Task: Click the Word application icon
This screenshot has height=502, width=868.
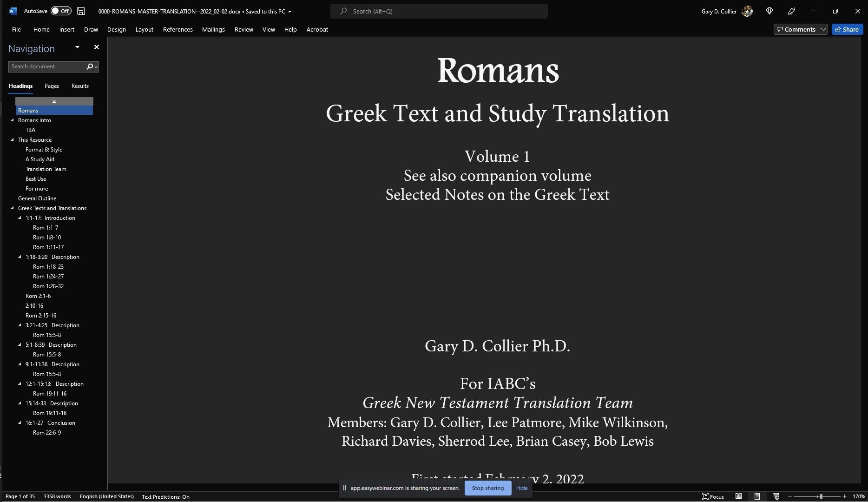Action: click(x=13, y=11)
